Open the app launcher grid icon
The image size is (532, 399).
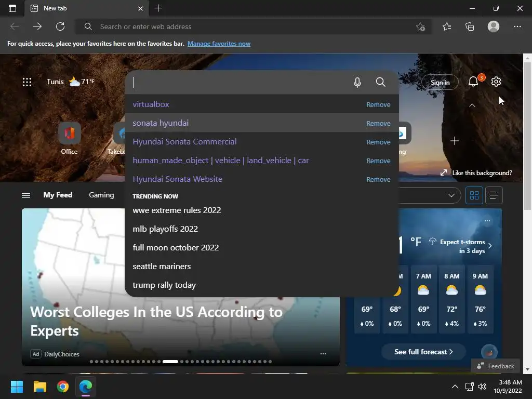[x=27, y=82]
